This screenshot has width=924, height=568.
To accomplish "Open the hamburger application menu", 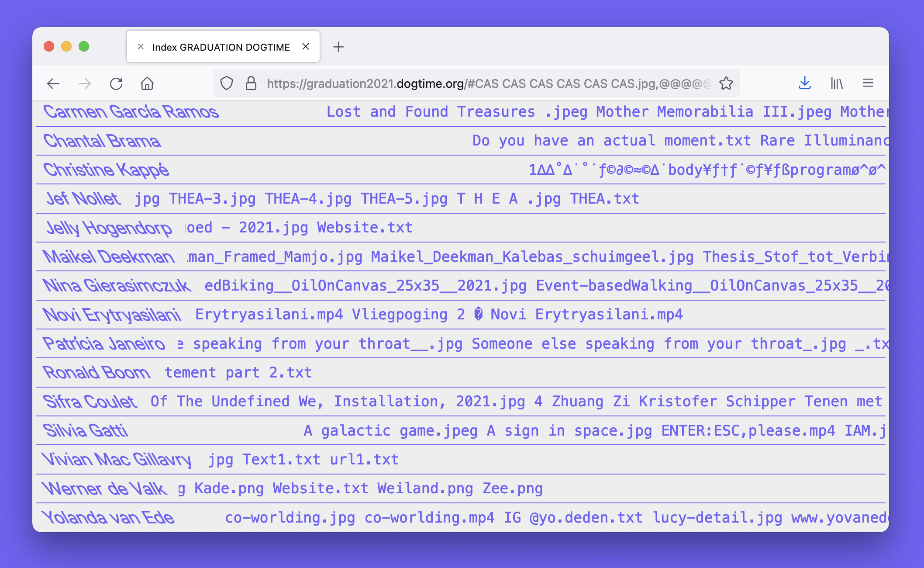I will click(x=868, y=83).
